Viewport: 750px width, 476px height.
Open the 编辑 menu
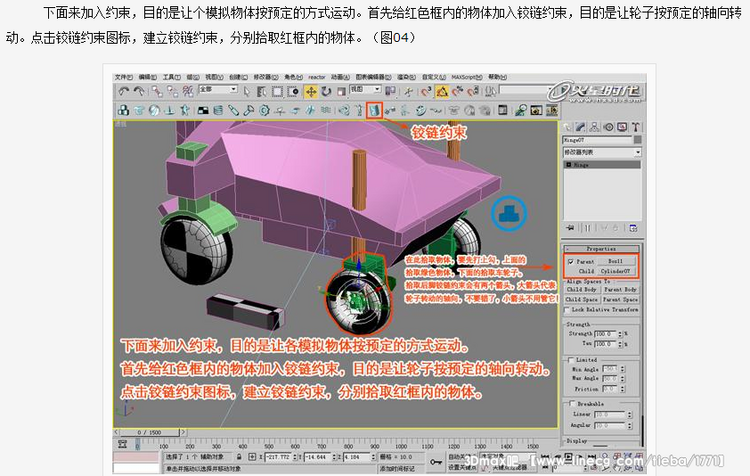pyautogui.click(x=147, y=77)
